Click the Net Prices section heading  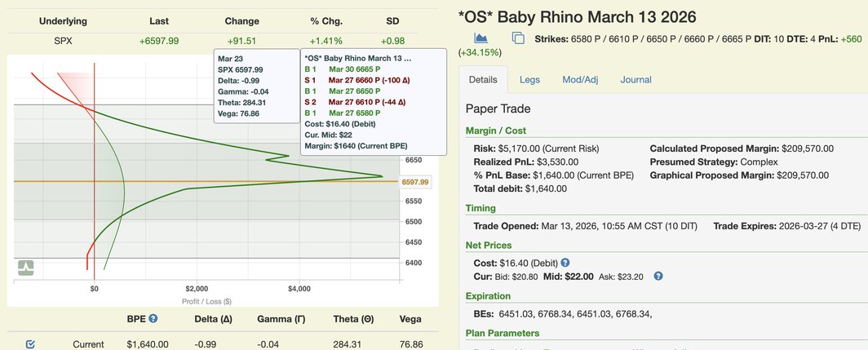coord(489,245)
